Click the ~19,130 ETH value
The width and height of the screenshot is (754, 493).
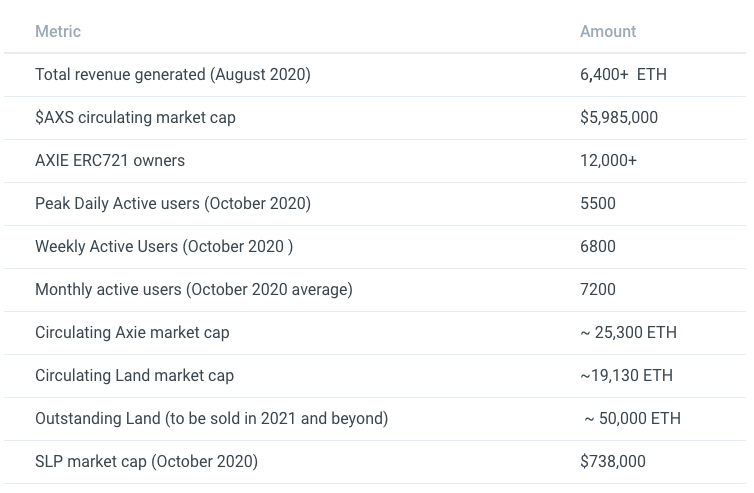(626, 376)
